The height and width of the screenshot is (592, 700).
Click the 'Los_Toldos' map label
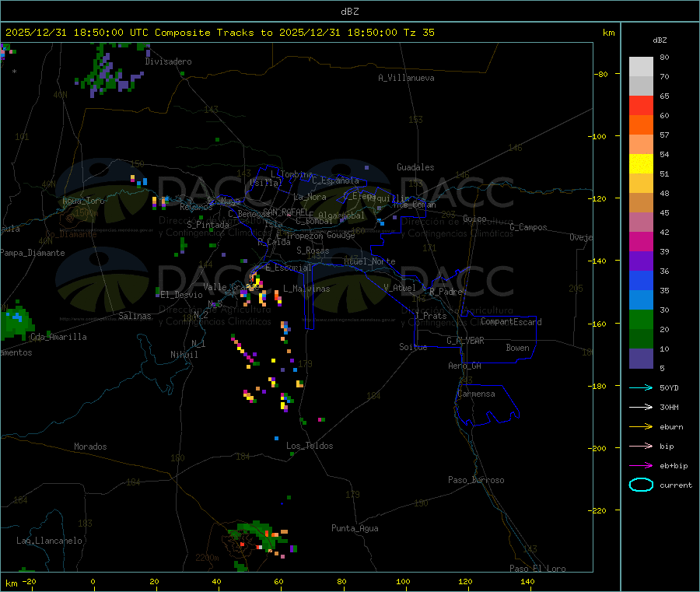(x=310, y=446)
